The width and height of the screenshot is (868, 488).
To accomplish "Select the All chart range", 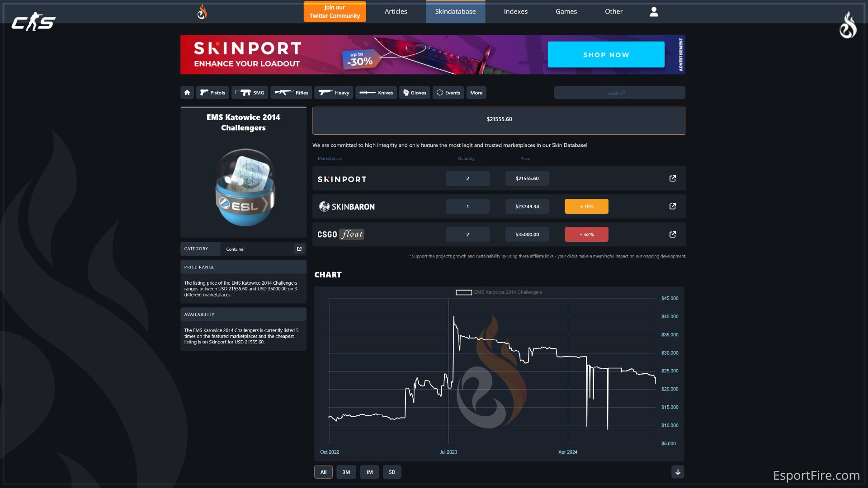I will (x=323, y=472).
